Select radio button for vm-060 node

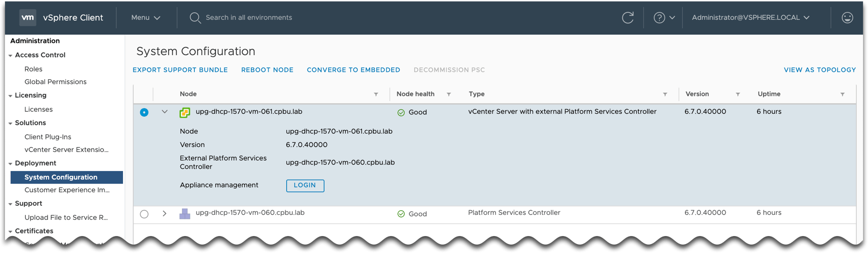pos(144,214)
